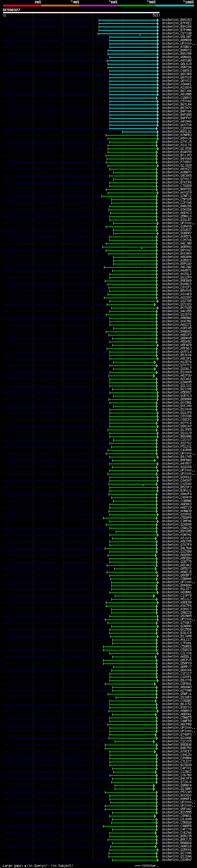Select hit label UniRef100_B7FKE2

click(x=177, y=23)
